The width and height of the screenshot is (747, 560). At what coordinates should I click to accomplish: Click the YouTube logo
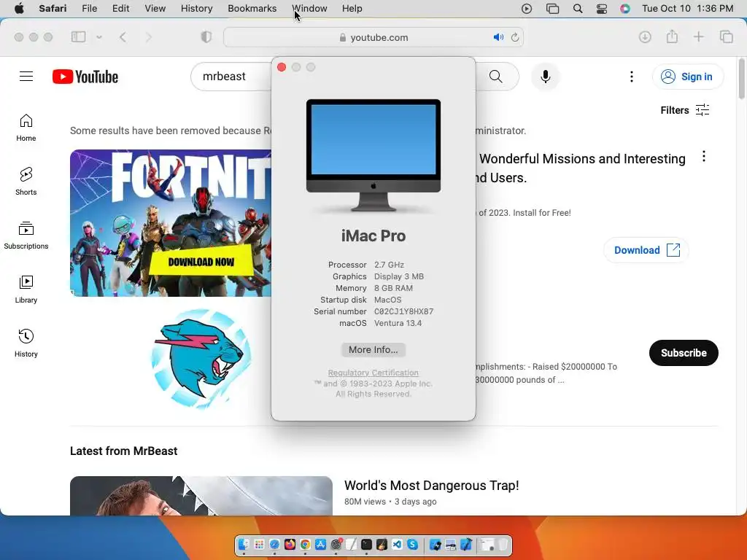point(85,77)
